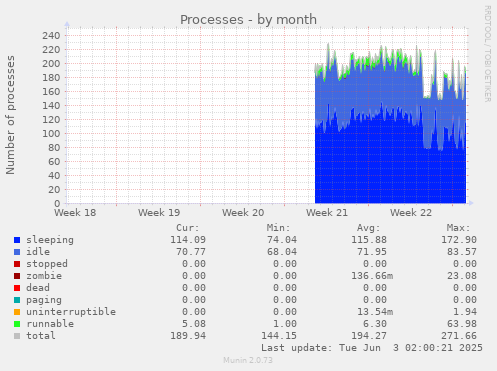Viewport: 497px width, 371px height.
Task: Click idle minimum value 68.04
Action: (282, 252)
